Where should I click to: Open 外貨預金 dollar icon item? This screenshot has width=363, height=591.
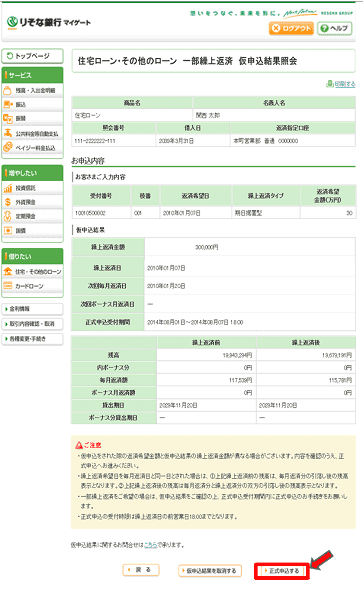coord(32,202)
